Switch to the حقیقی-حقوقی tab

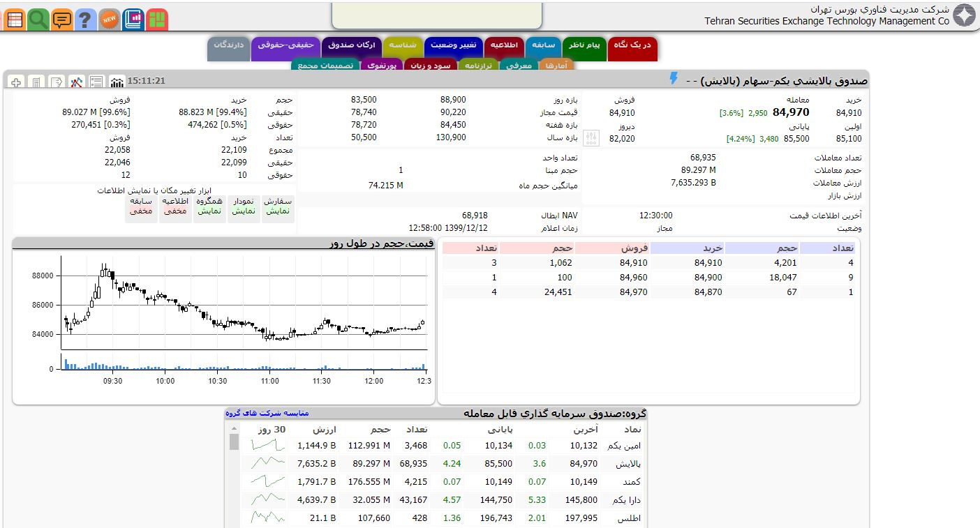(285, 48)
